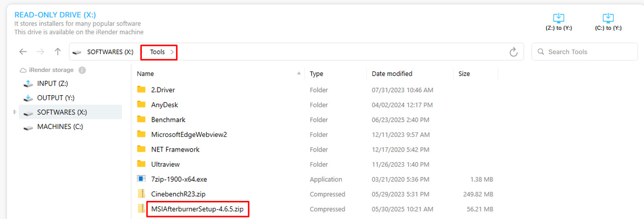The width and height of the screenshot is (644, 219).
Task: Click SOFTWARES (X:) in the address breadcrumb
Action: (x=110, y=52)
